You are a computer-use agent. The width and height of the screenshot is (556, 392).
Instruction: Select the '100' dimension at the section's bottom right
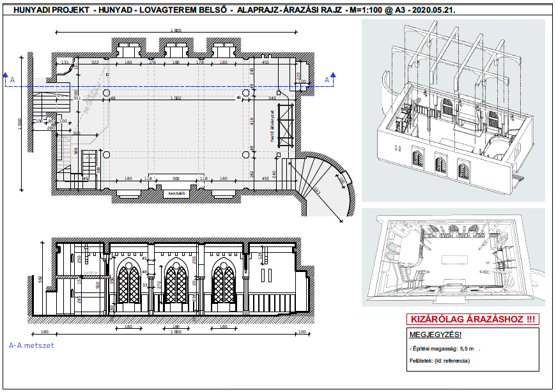point(302,332)
